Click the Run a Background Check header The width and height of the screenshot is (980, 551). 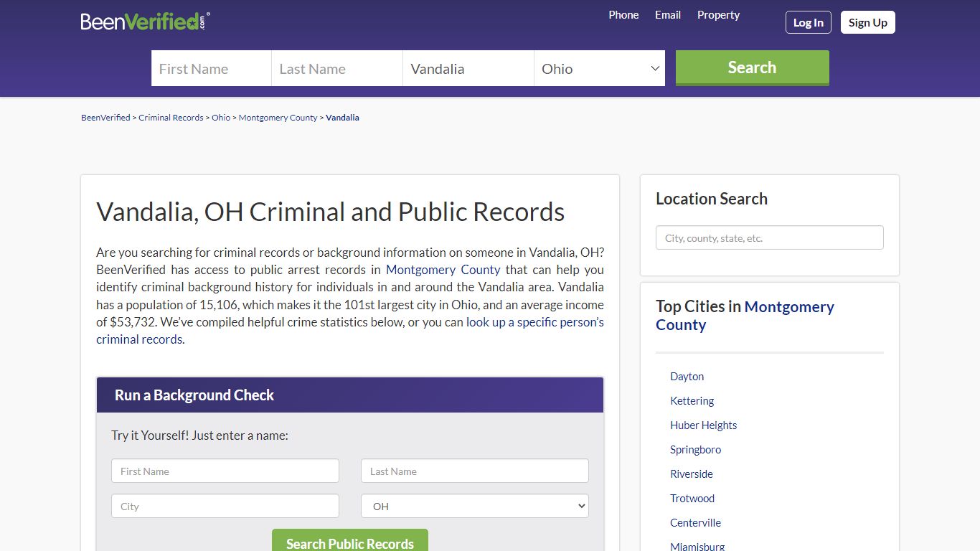click(x=350, y=395)
